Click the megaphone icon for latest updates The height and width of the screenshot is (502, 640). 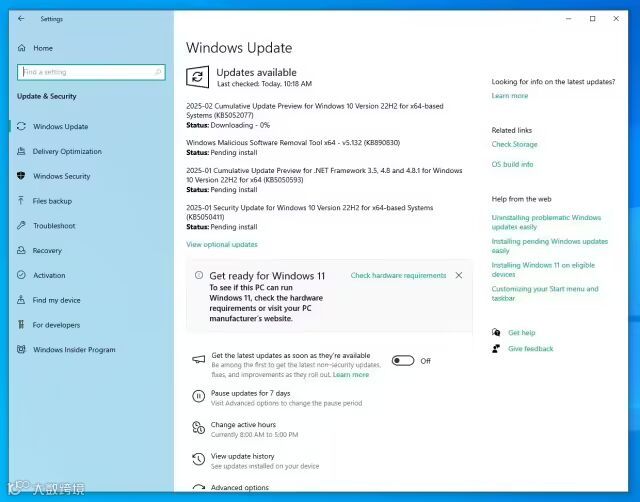[199, 359]
